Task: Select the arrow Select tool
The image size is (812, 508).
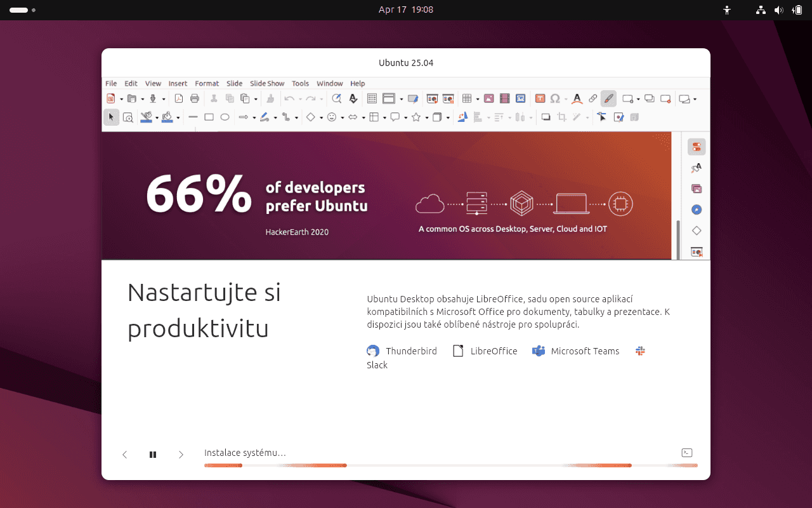Action: pos(111,117)
